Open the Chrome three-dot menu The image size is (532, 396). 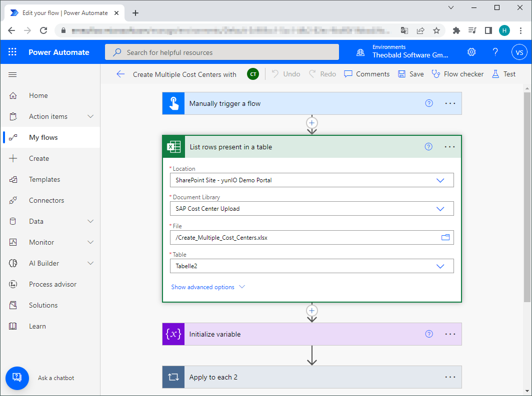point(521,30)
